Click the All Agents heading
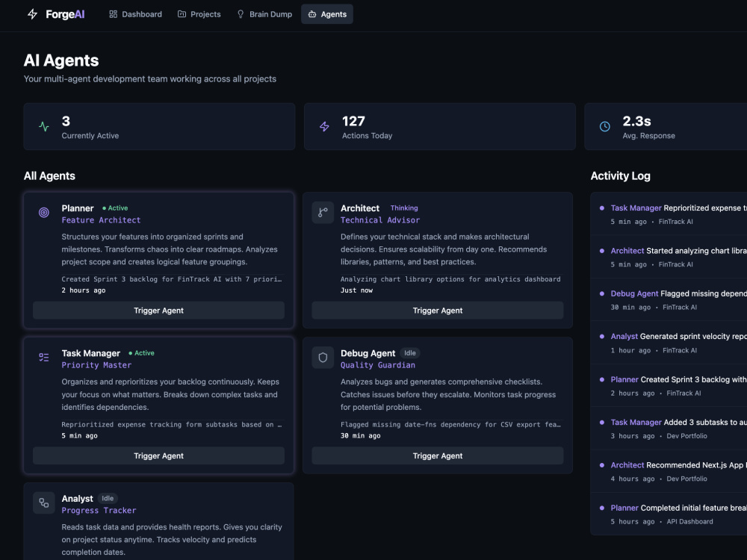The height and width of the screenshot is (560, 747). [49, 176]
